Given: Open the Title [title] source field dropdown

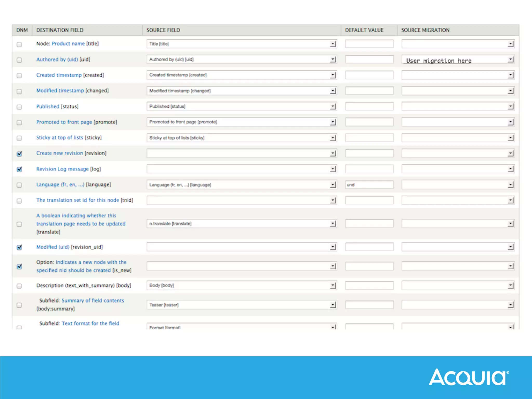Looking at the screenshot, I should pos(242,44).
